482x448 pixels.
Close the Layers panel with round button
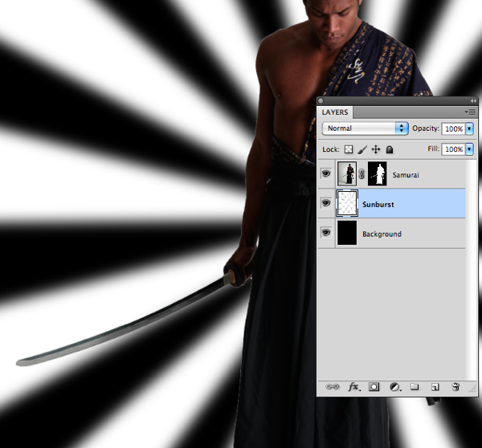[x=321, y=100]
